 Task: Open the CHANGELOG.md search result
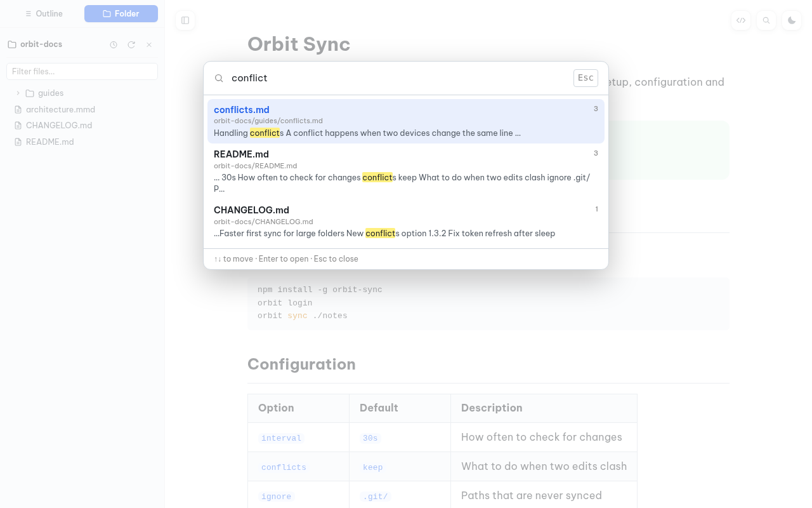pos(406,222)
